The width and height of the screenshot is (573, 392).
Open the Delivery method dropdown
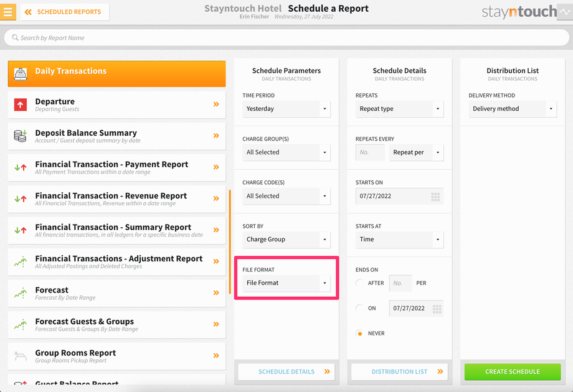[513, 109]
